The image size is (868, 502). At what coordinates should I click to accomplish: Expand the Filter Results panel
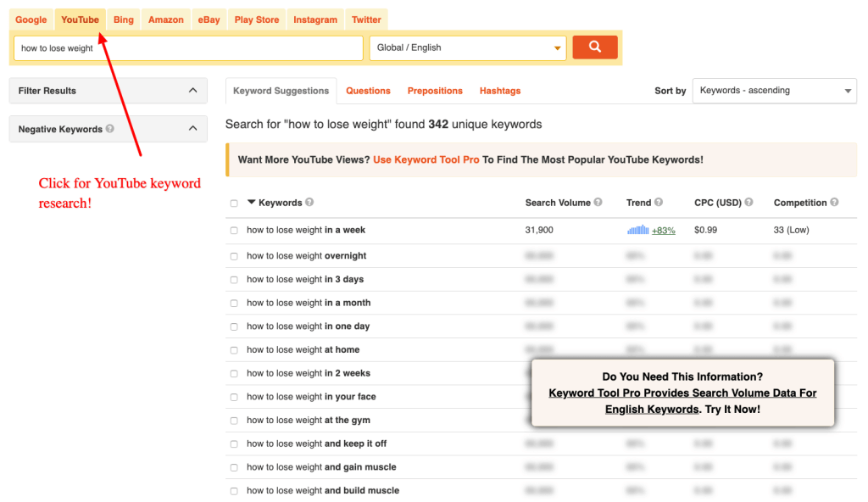click(x=108, y=91)
